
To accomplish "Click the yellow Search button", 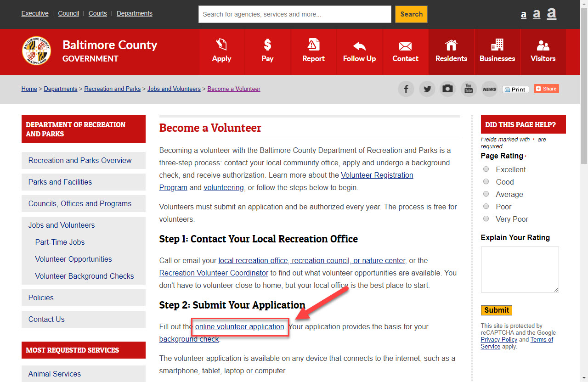I will [x=411, y=14].
